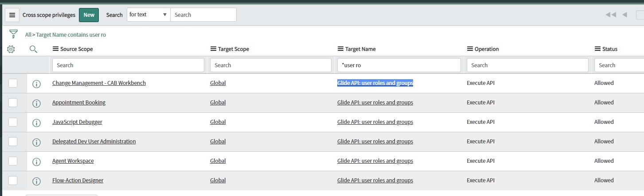Click the New button
The image size is (644, 196).
[89, 15]
